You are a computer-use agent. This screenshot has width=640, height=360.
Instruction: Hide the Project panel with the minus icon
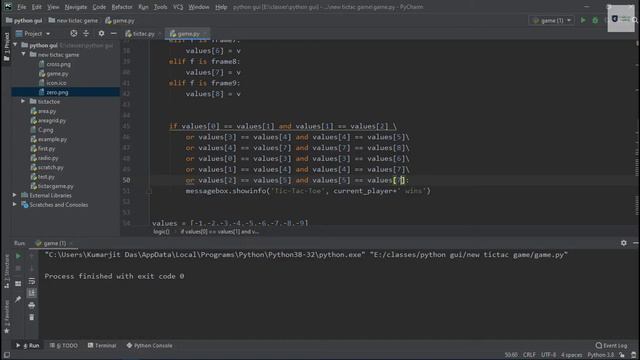coord(113,33)
